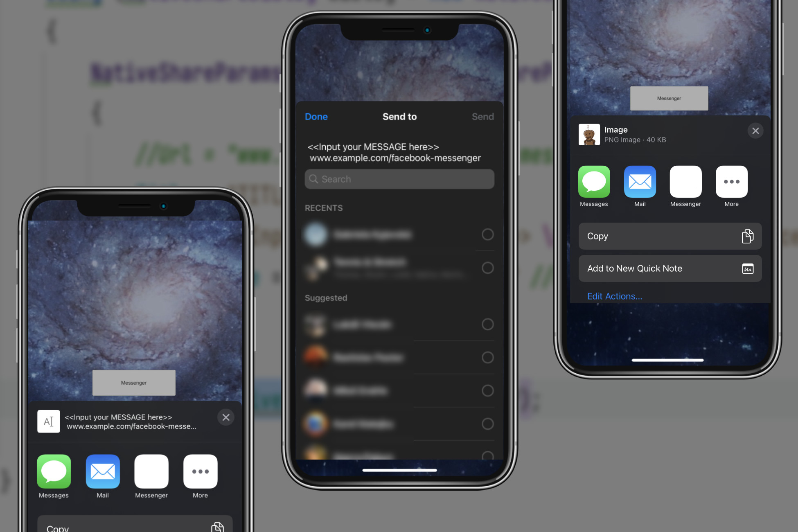Open the Edit Actions menu option

click(x=614, y=296)
